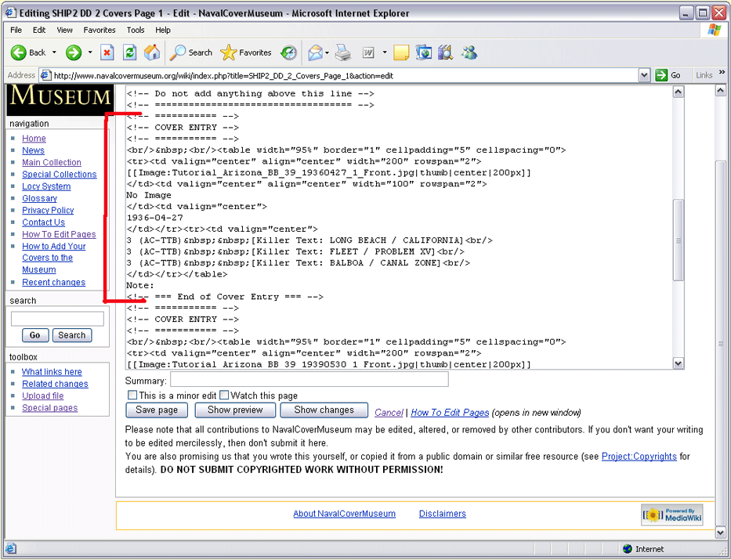The image size is (731, 560).
Task: Click the Messenger people icon
Action: click(x=469, y=52)
